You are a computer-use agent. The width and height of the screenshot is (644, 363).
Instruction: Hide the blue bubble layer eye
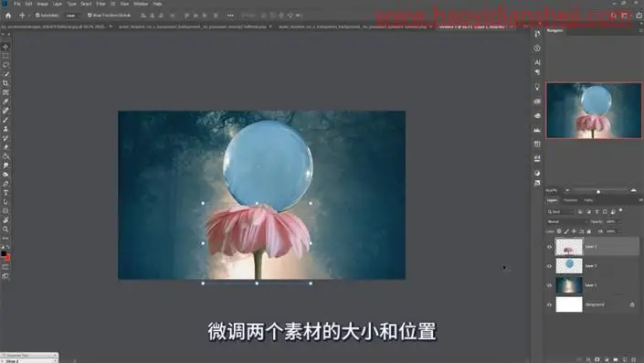point(549,266)
